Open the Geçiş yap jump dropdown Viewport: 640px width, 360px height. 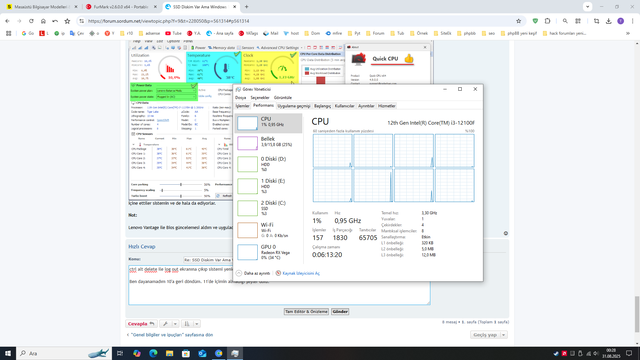point(489,335)
